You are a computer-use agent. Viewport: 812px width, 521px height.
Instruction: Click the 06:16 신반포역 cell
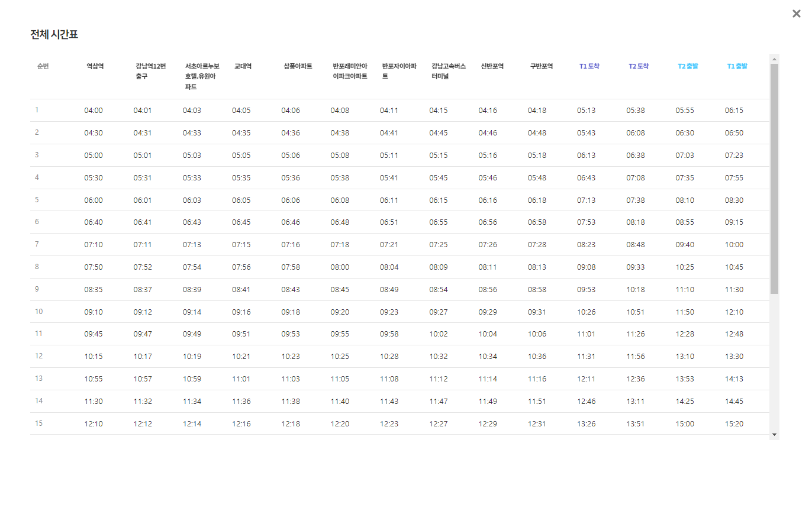point(488,200)
